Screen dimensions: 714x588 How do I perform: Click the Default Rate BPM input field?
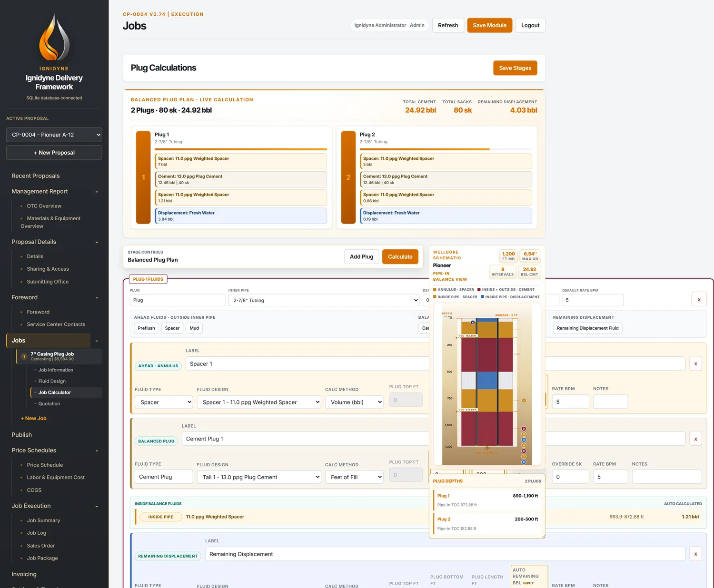click(x=593, y=300)
